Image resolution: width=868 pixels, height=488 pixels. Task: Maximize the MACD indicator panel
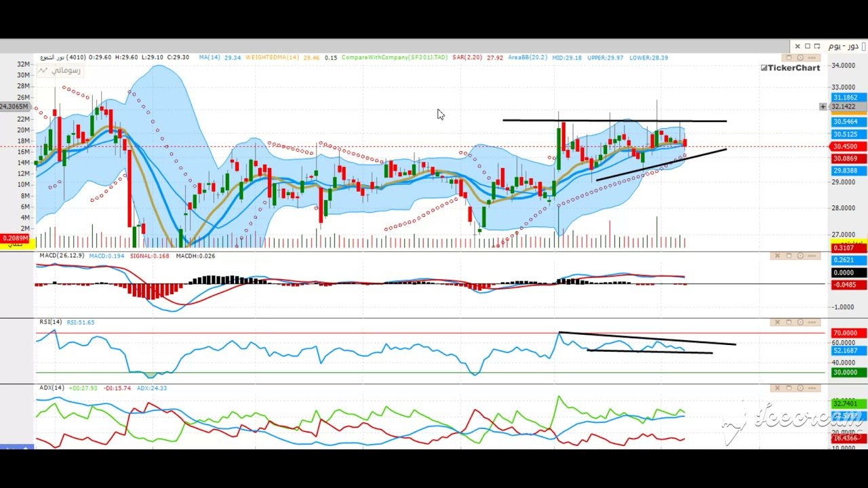point(789,256)
